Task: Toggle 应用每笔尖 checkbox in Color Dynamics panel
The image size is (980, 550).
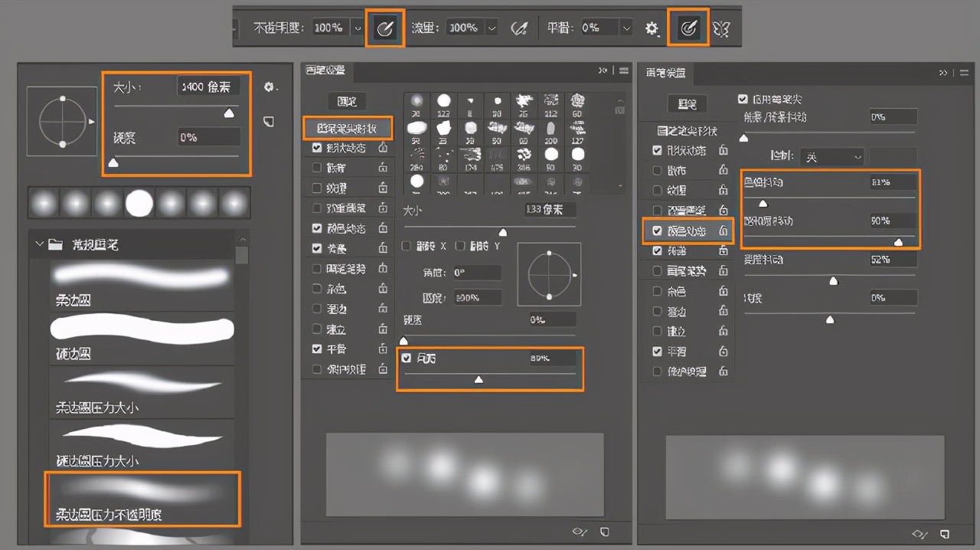Action: coord(742,99)
